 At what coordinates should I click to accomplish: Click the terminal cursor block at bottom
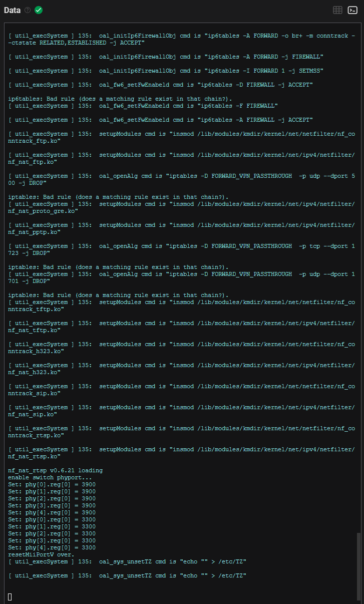tap(10, 596)
